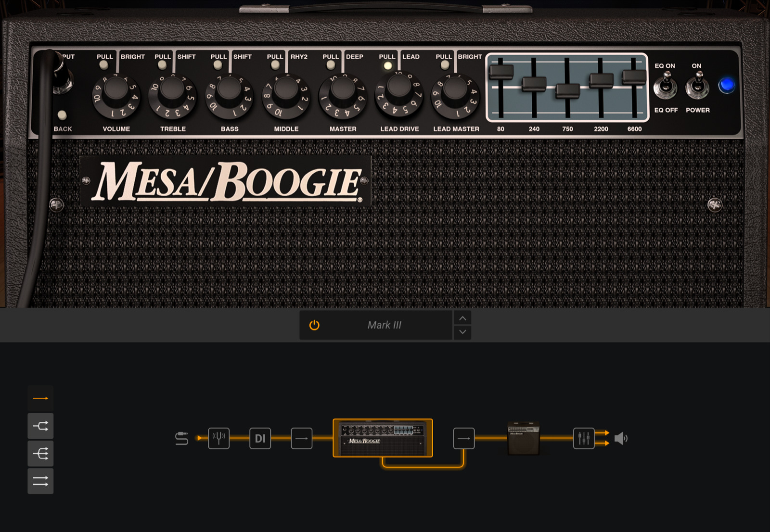Select the single serial signal chain layout
Image resolution: width=770 pixels, height=532 pixels.
click(x=40, y=398)
